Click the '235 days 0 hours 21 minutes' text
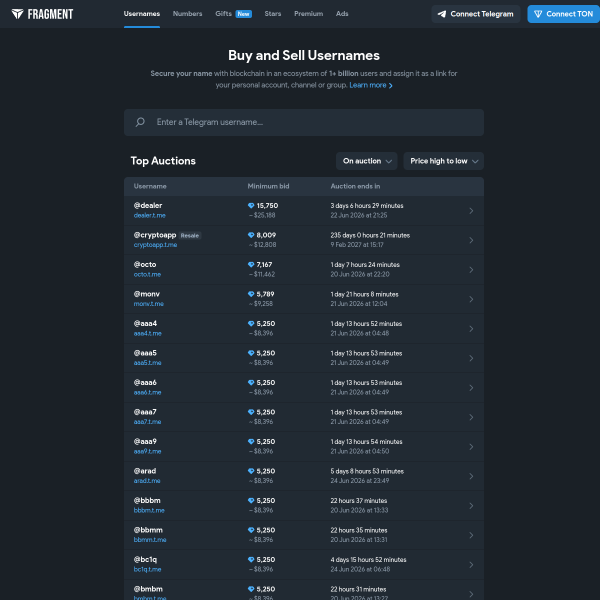This screenshot has width=600, height=600. (x=370, y=235)
